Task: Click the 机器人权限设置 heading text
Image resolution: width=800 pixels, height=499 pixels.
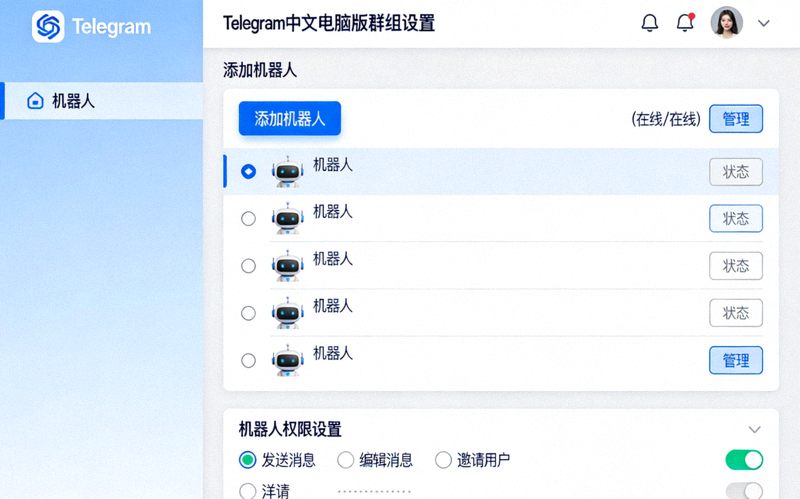Action: pos(290,429)
